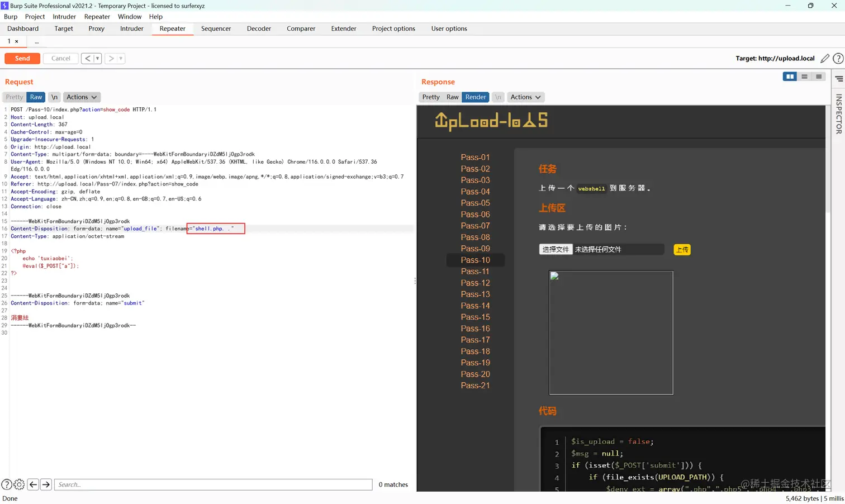Viewport: 845px width, 504px height.
Task: Select the Request Raw view
Action: click(x=36, y=97)
